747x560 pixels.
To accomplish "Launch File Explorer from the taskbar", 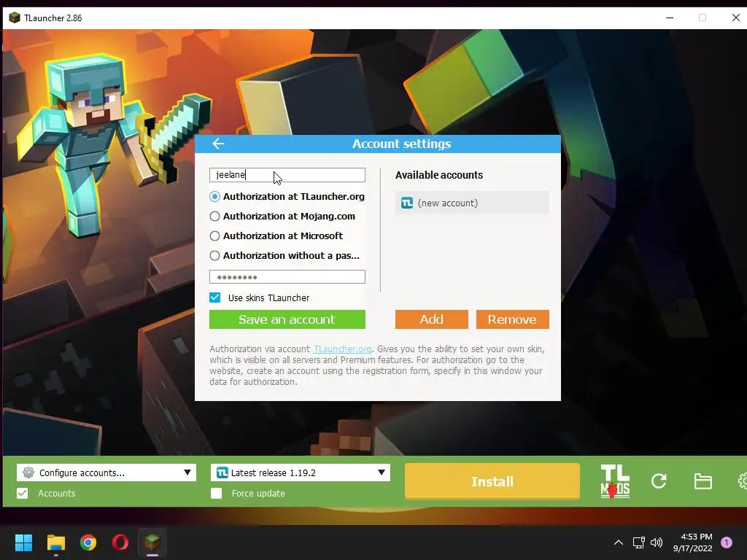I will 55,542.
